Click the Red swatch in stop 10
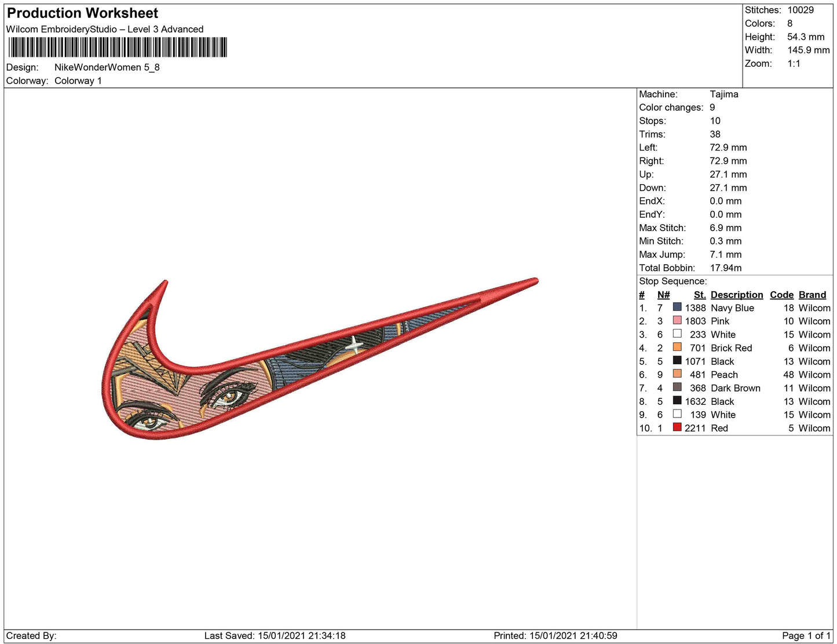Screen dimensions: 837x644 (x=677, y=427)
